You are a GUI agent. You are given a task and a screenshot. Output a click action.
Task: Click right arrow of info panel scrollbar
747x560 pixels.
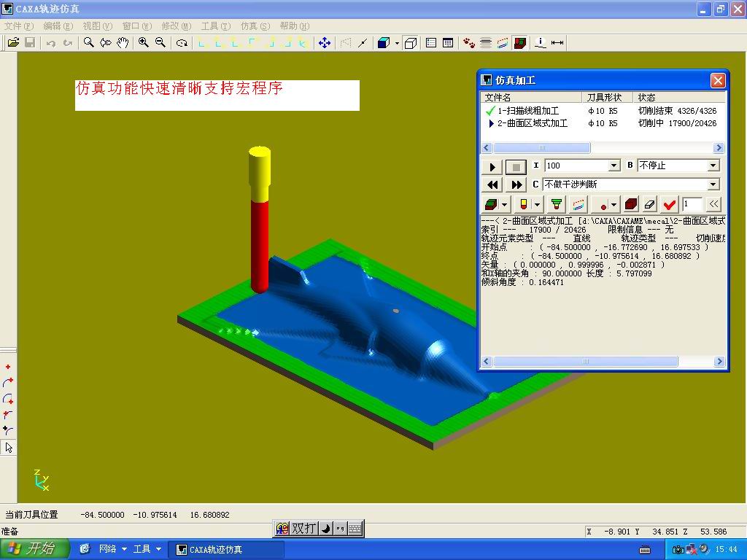point(719,362)
